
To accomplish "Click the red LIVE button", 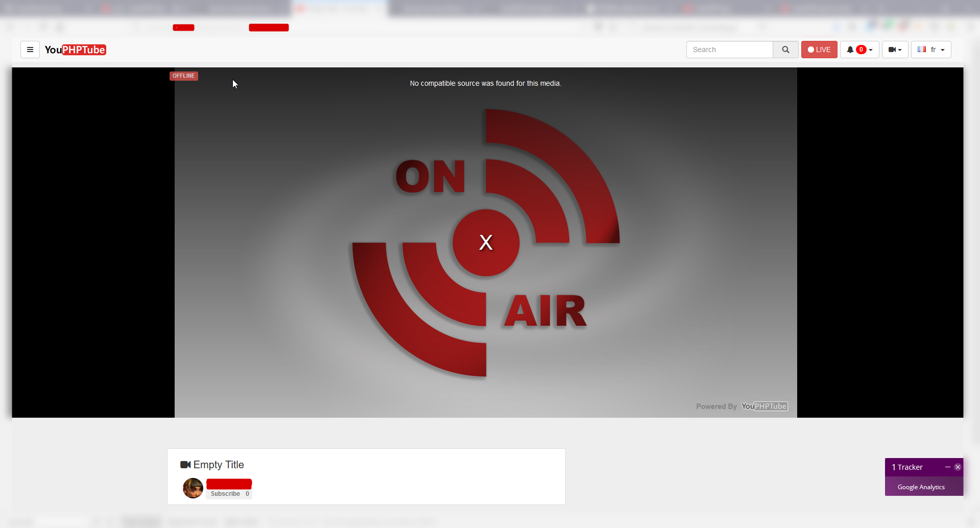I will tap(819, 50).
